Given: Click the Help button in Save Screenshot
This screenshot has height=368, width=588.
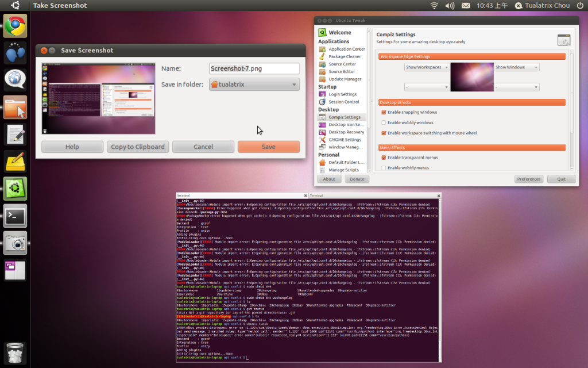Looking at the screenshot, I should point(72,147).
